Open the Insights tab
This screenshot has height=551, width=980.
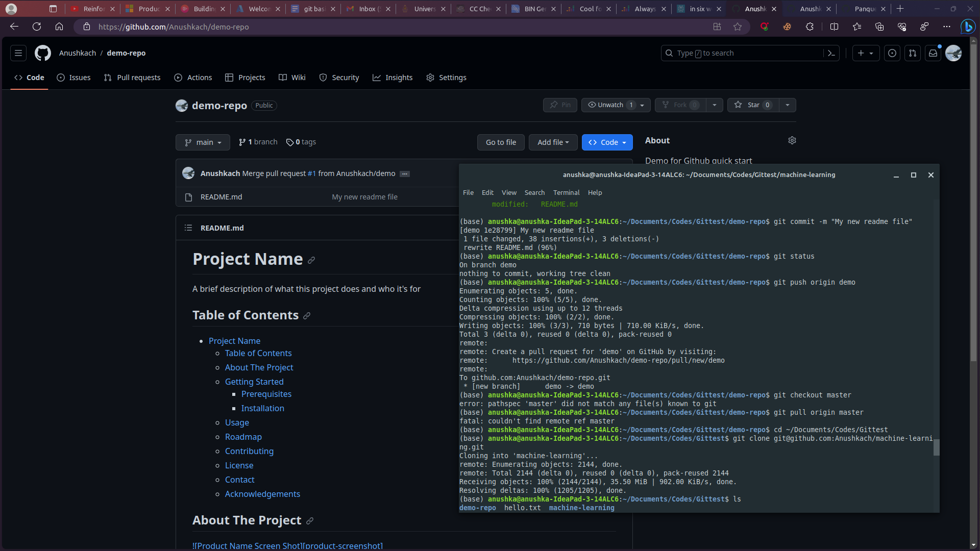coord(393,78)
